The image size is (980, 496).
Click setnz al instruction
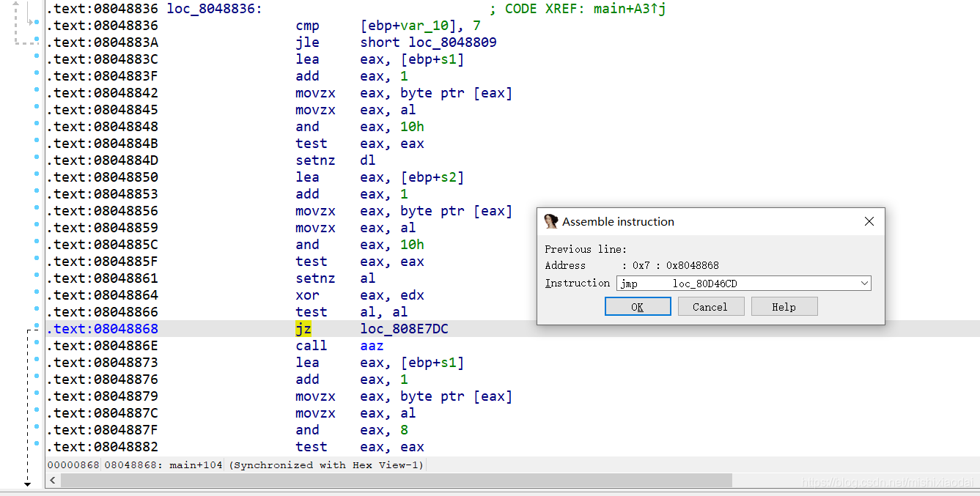tap(336, 278)
